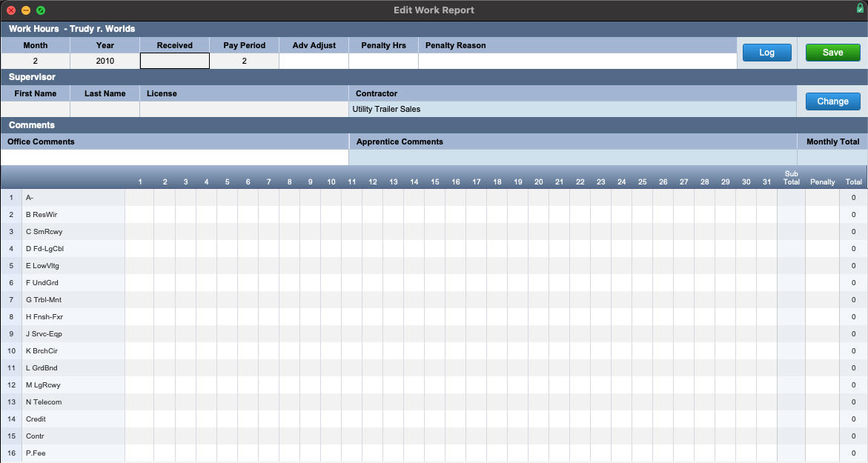Select the Contractor field Utility Trailer Sales
The height and width of the screenshot is (463, 868).
coord(571,109)
